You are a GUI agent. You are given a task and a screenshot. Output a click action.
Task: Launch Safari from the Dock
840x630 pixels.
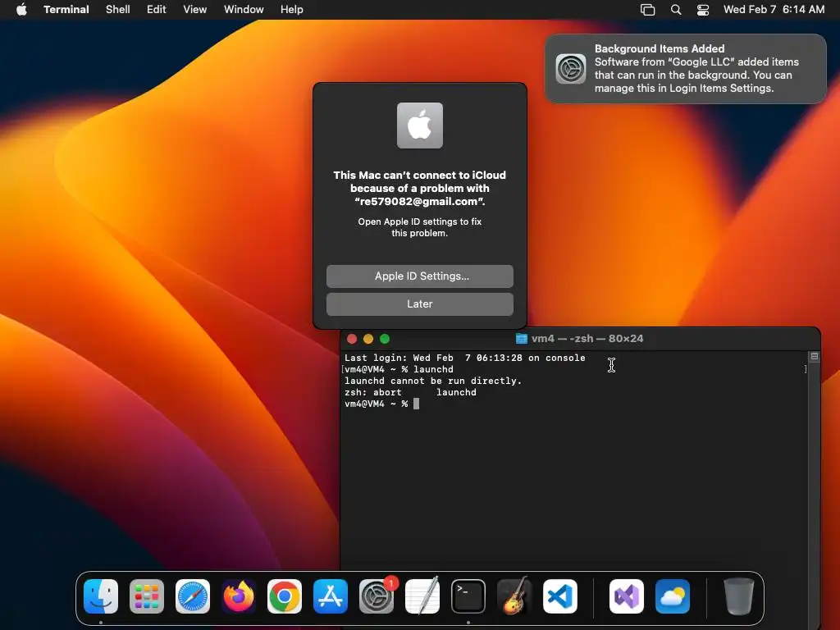(x=193, y=596)
